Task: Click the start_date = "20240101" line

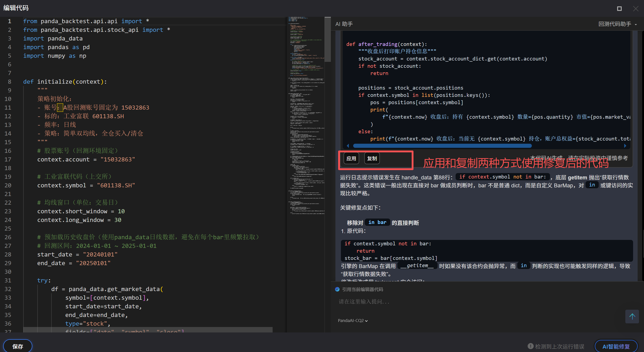Action: point(77,255)
